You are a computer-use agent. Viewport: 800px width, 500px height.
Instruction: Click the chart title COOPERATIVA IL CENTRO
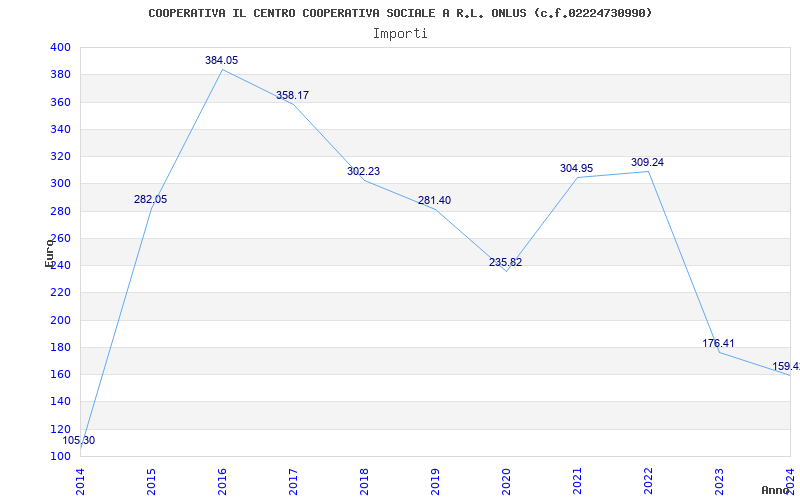coord(400,13)
